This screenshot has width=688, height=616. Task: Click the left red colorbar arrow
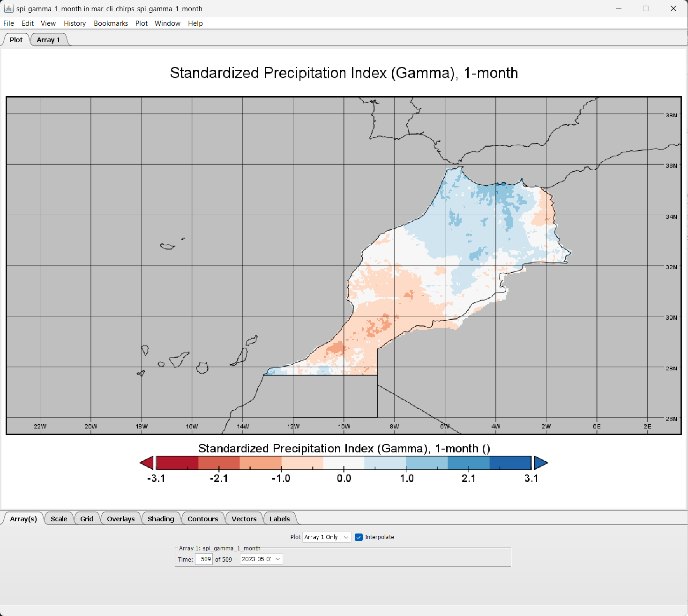(x=147, y=463)
